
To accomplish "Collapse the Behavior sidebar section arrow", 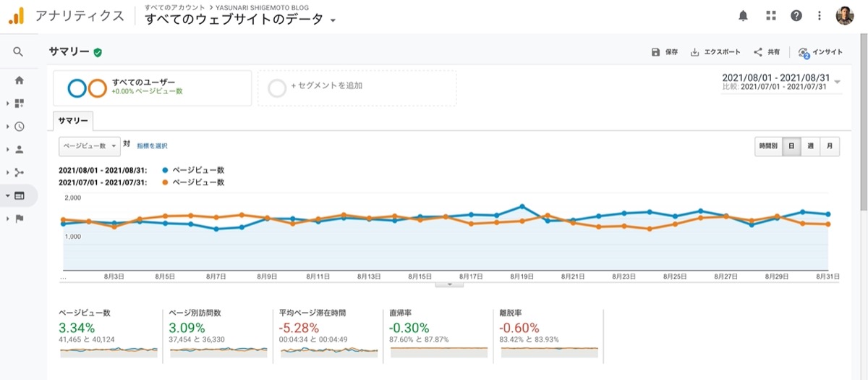I will [x=7, y=195].
